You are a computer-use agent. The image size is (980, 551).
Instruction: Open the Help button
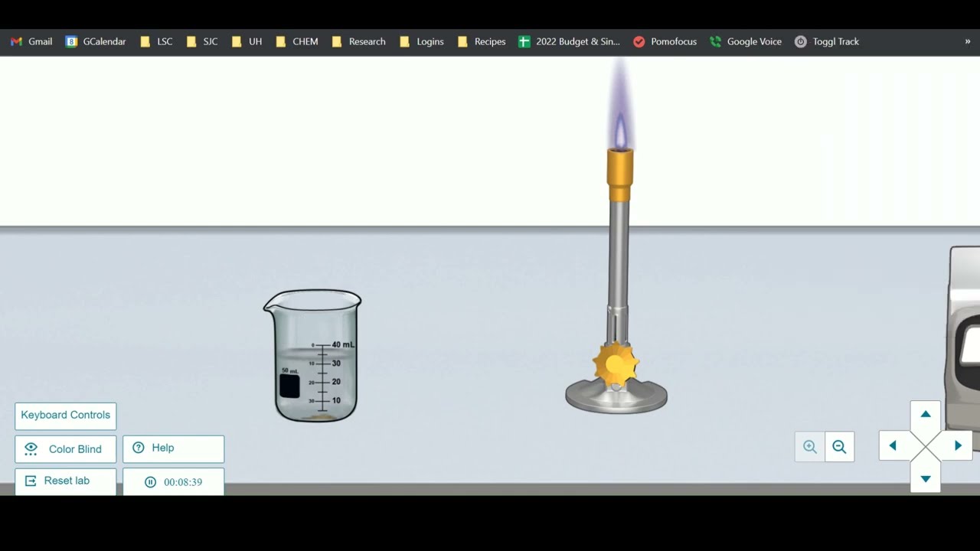[x=174, y=448]
